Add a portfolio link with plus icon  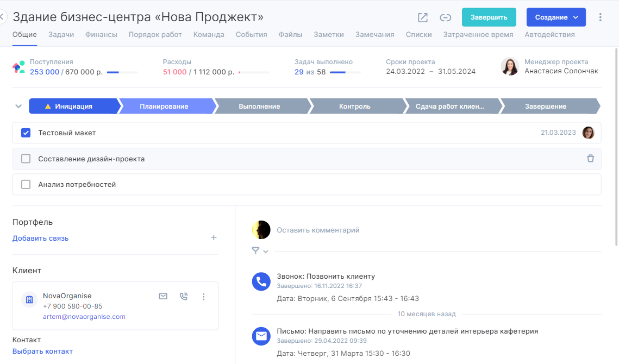(x=214, y=238)
